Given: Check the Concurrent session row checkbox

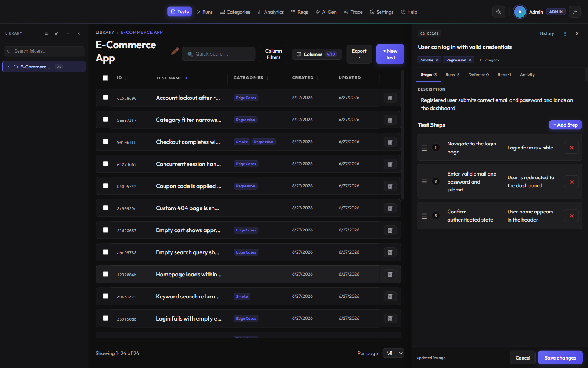Looking at the screenshot, I should [x=105, y=164].
